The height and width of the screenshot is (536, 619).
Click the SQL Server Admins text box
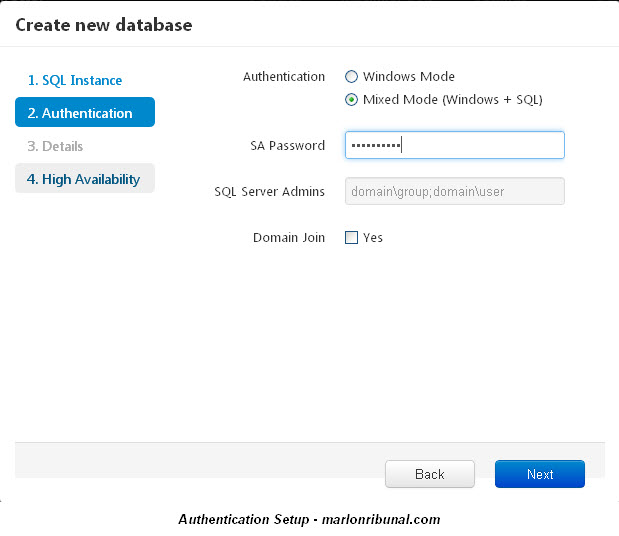click(454, 191)
